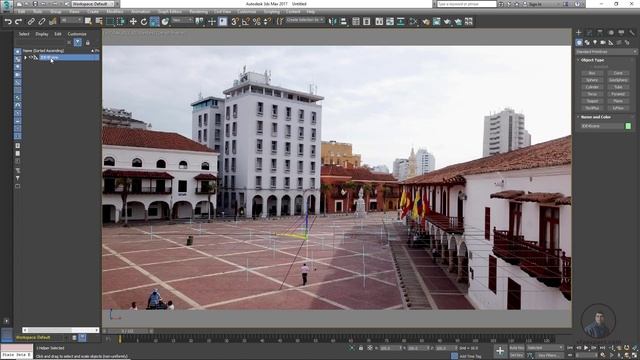640x360 pixels.
Task: Click the Pyramid primitive button
Action: 618,94
